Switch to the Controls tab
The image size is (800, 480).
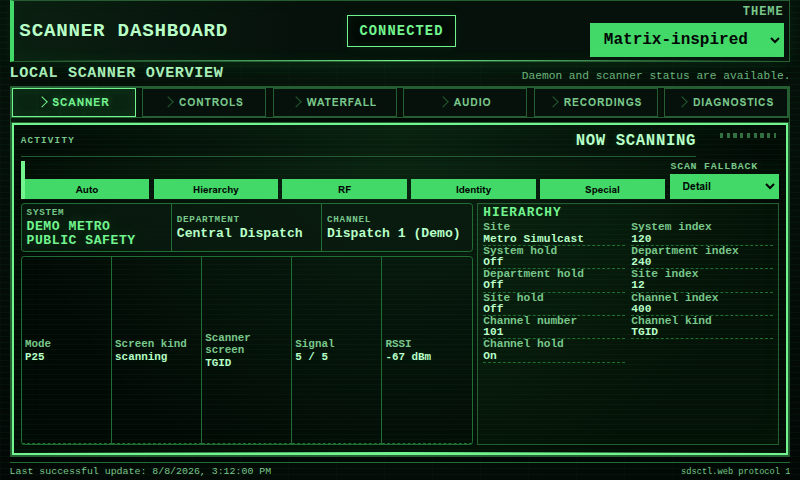(x=204, y=102)
